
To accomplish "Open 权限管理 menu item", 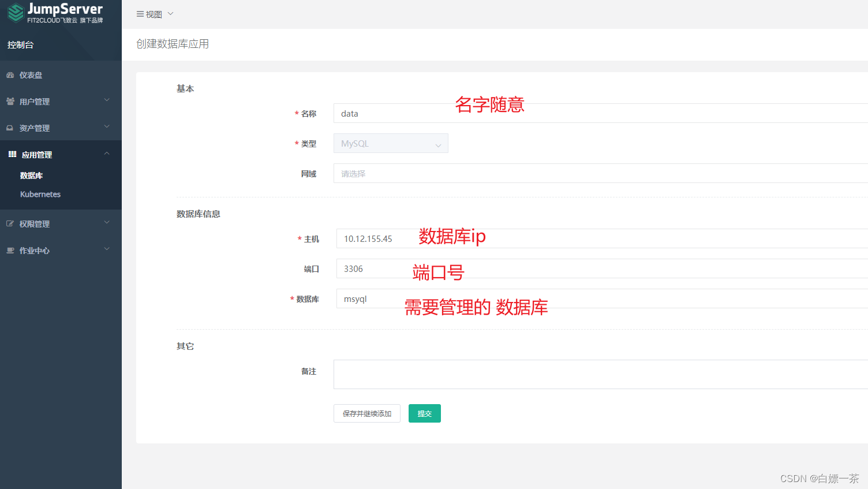I will (35, 224).
